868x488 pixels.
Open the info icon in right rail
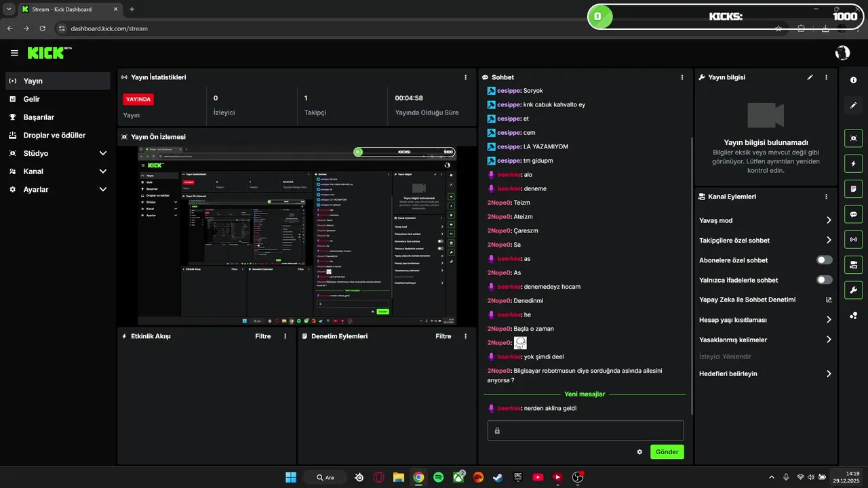click(x=853, y=80)
